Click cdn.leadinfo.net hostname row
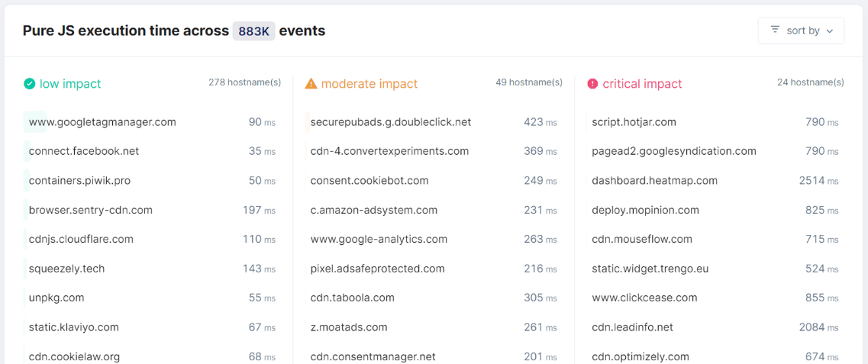 coord(632,327)
